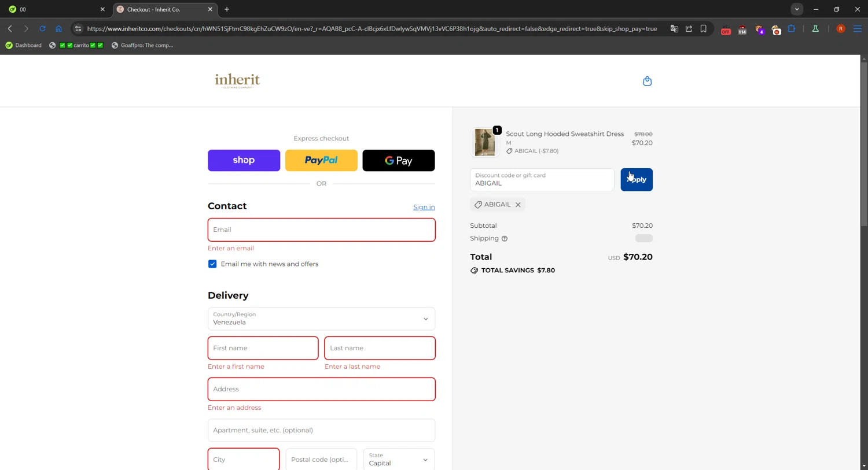
Task: Focus the First name field
Action: click(263, 348)
